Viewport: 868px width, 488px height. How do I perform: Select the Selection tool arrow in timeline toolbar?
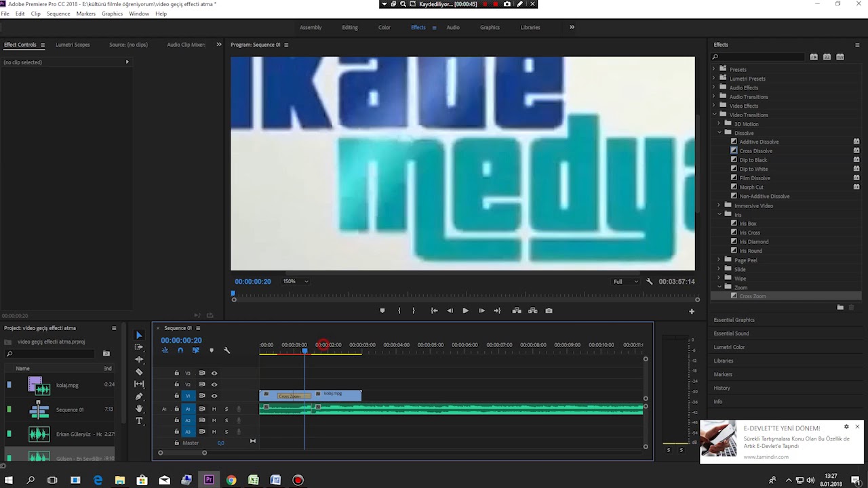[x=139, y=335]
